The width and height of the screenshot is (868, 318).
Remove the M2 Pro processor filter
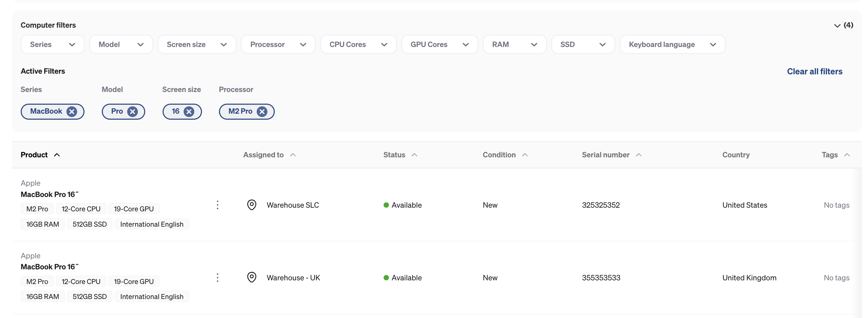point(262,112)
